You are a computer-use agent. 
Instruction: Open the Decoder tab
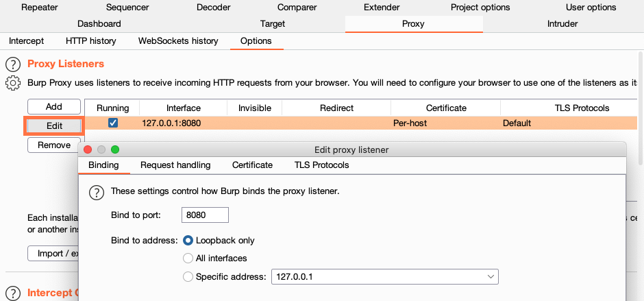point(214,8)
